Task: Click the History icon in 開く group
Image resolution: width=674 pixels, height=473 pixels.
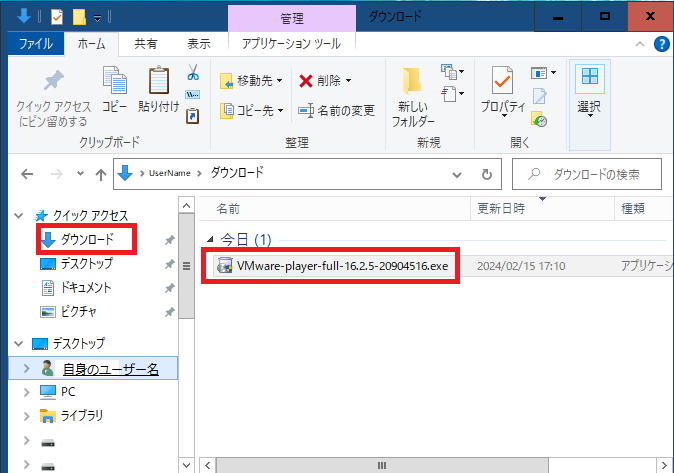Action: (x=539, y=119)
